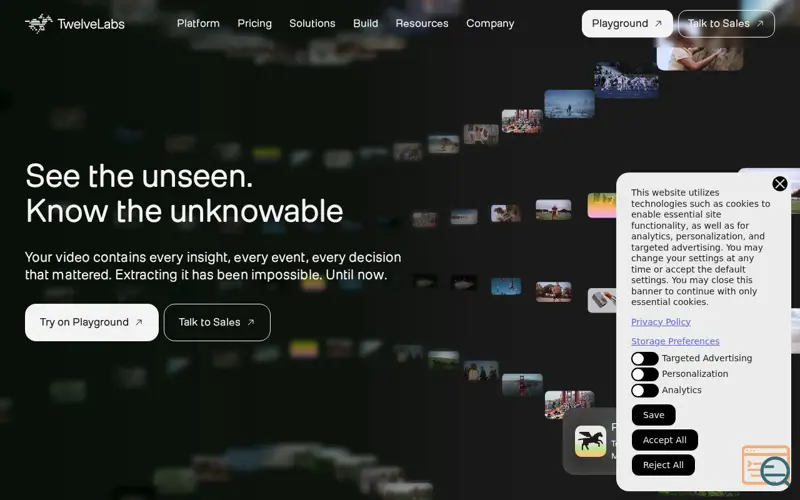Open the Privacy Policy link
Image resolution: width=800 pixels, height=500 pixels.
661,322
